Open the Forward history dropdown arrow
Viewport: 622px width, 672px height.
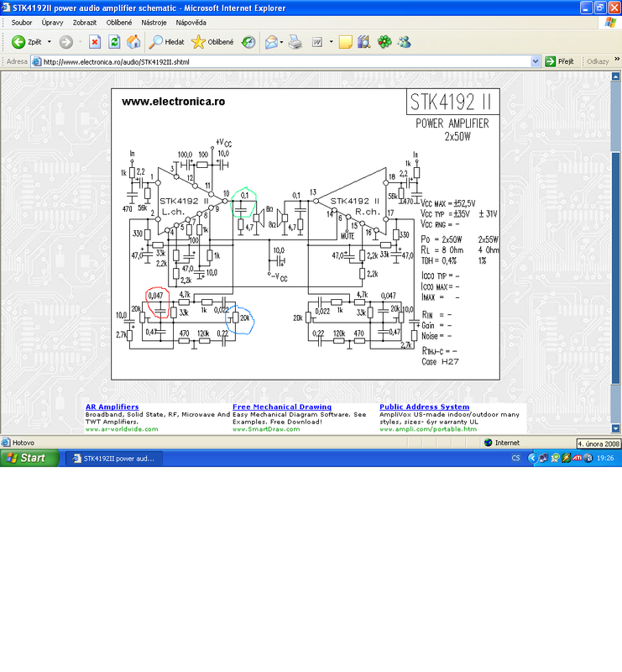point(80,42)
